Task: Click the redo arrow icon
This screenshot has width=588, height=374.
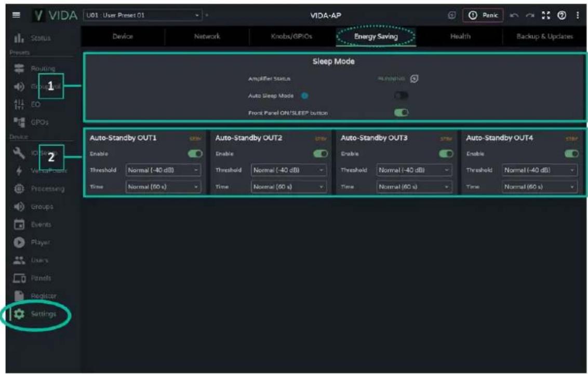Action: click(530, 16)
